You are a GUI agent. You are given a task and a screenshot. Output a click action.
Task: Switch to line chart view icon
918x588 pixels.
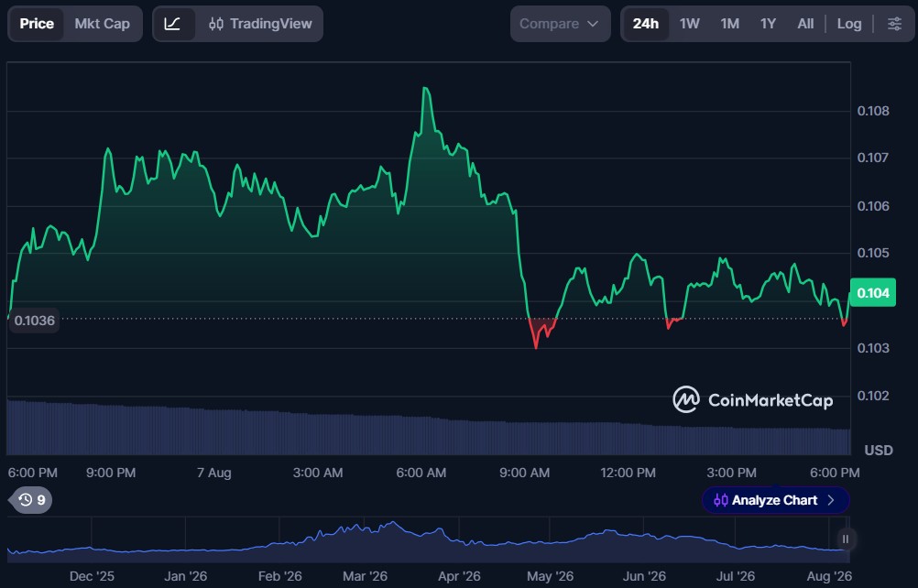pos(172,24)
